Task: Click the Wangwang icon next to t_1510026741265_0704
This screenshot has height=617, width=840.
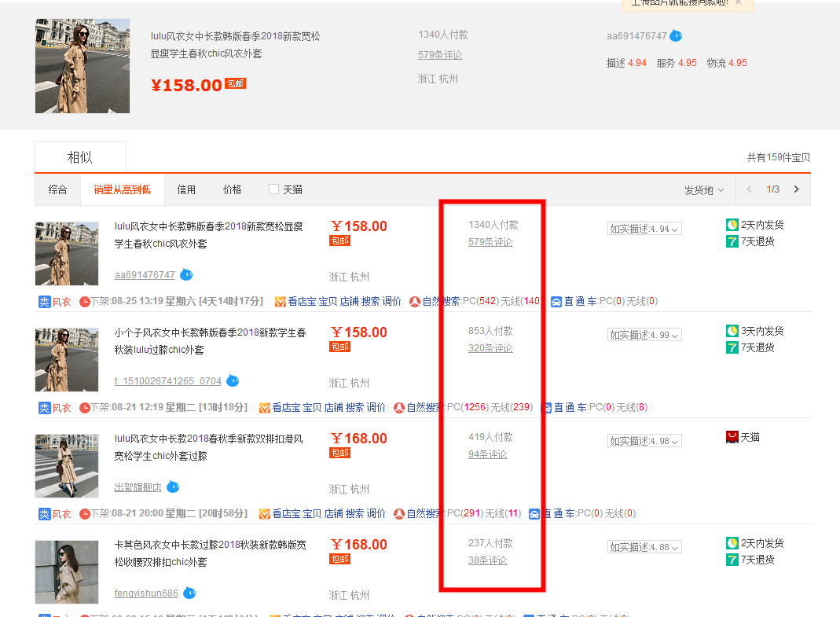Action: coord(233,381)
